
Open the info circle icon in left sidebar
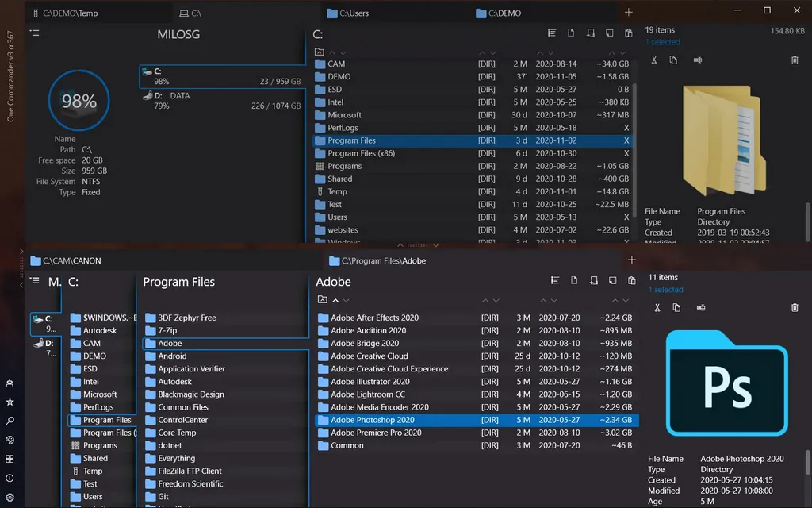click(x=10, y=478)
